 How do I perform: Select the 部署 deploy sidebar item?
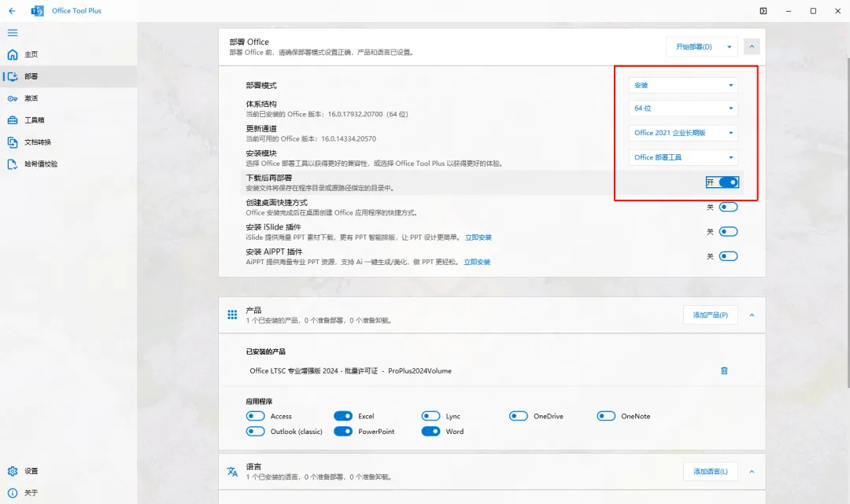[68, 76]
